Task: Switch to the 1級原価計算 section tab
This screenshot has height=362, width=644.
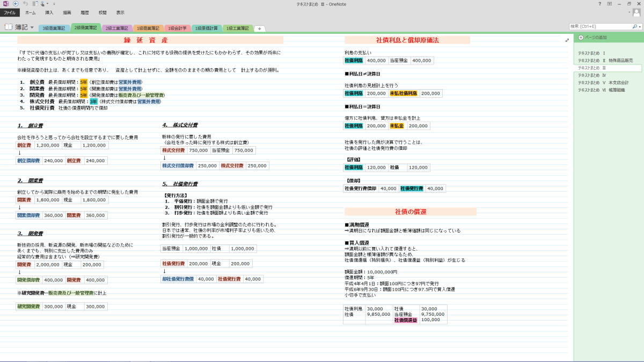Action: 207,28
